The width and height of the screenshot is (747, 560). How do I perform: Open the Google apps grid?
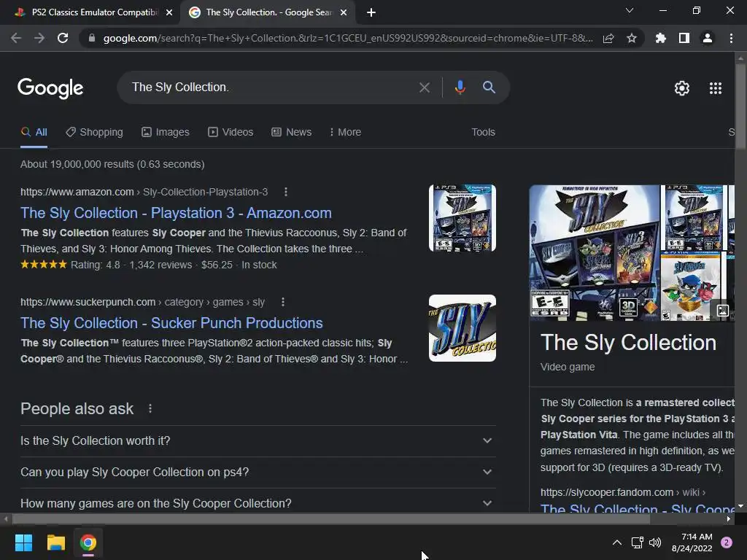(716, 88)
